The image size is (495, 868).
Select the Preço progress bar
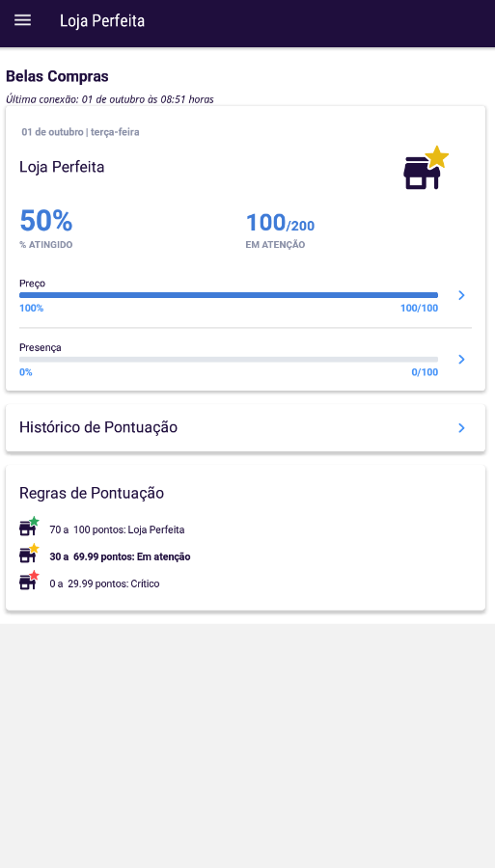[x=229, y=295]
